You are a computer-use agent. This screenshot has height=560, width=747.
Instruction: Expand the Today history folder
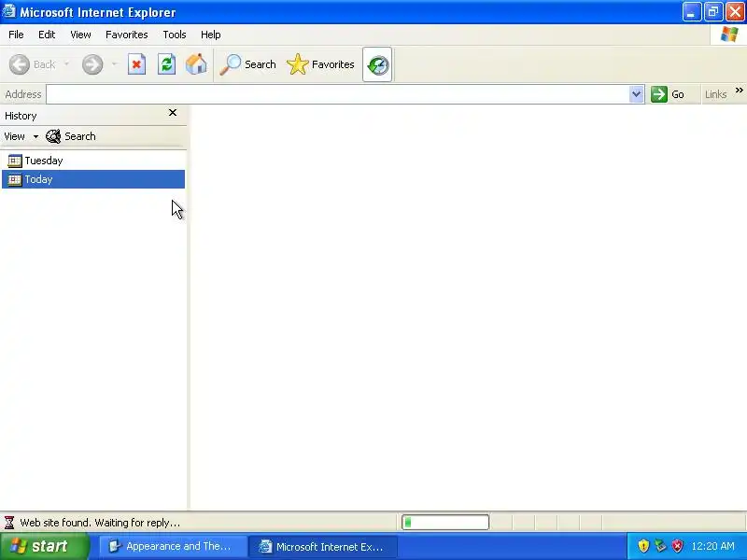93,179
